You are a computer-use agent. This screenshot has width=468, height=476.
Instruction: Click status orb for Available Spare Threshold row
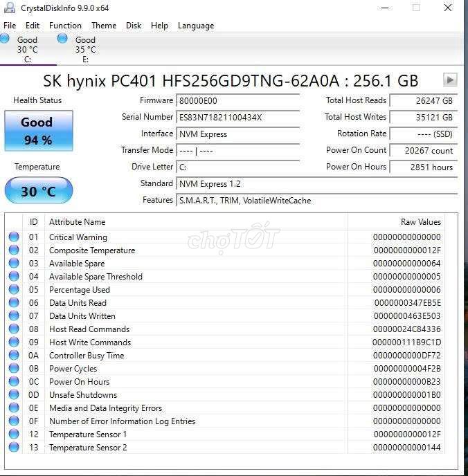tap(14, 276)
